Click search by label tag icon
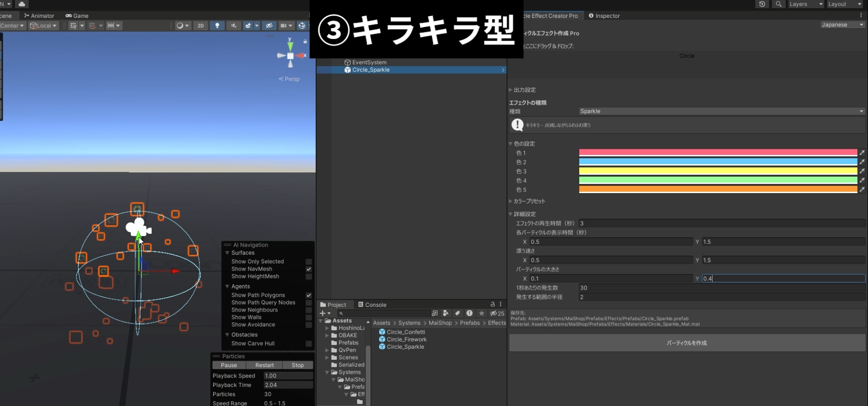868x406 pixels. (457, 313)
